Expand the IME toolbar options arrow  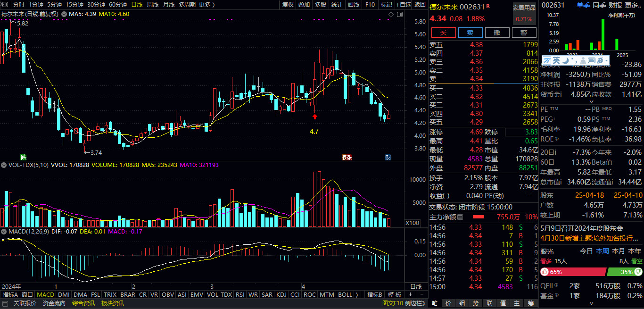point(607,60)
